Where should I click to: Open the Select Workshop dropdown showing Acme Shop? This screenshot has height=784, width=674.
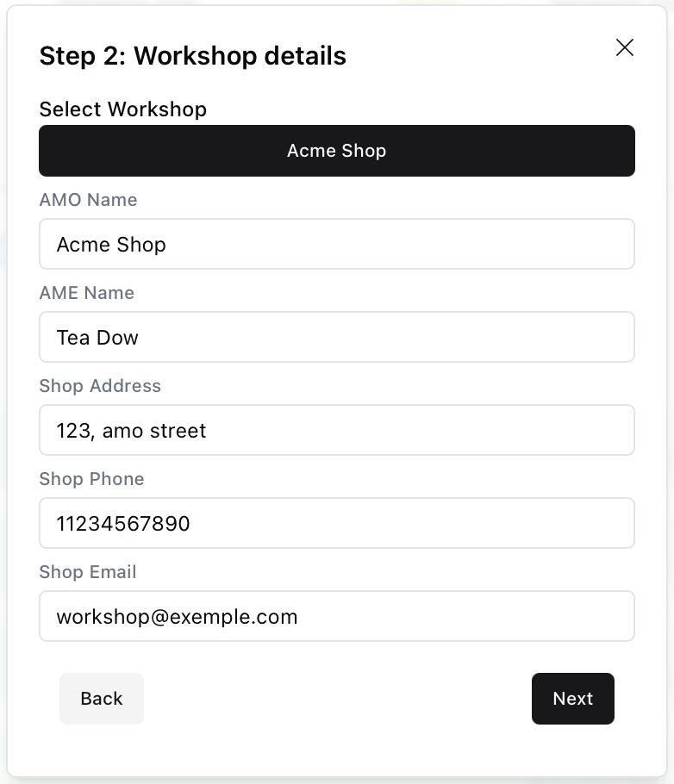337,151
